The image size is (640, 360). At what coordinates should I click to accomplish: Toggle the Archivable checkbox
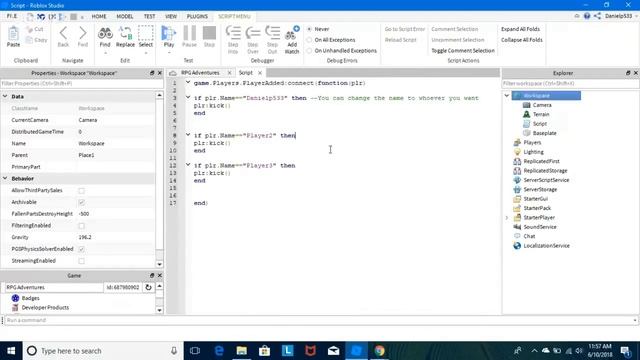coord(82,202)
